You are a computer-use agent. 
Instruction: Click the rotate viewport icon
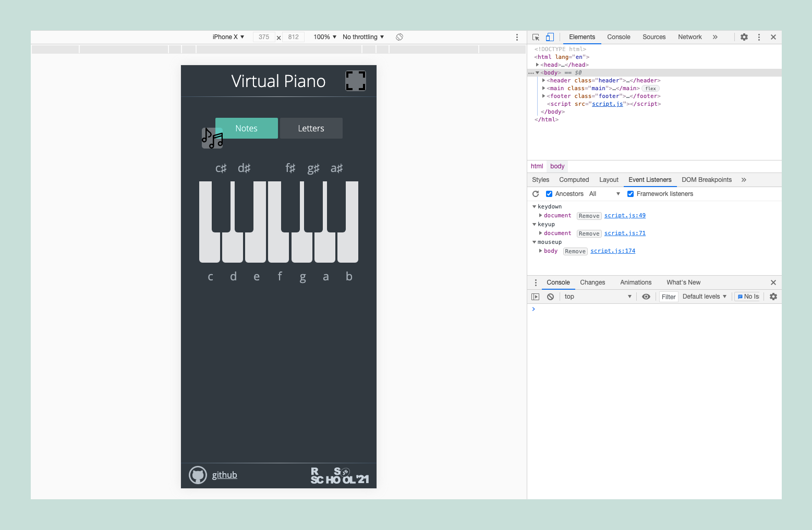[x=399, y=37]
